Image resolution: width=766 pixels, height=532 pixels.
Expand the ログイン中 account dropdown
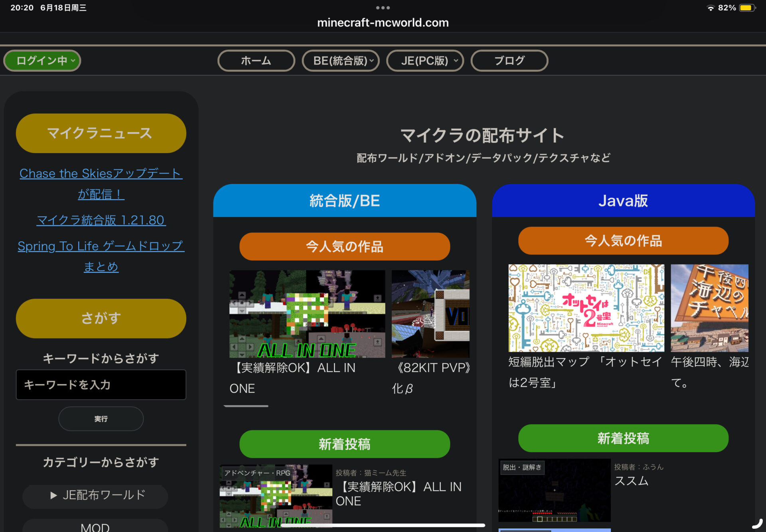42,61
